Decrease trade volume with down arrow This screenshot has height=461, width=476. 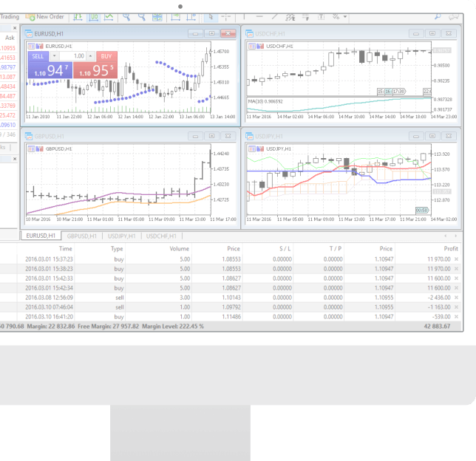55,56
